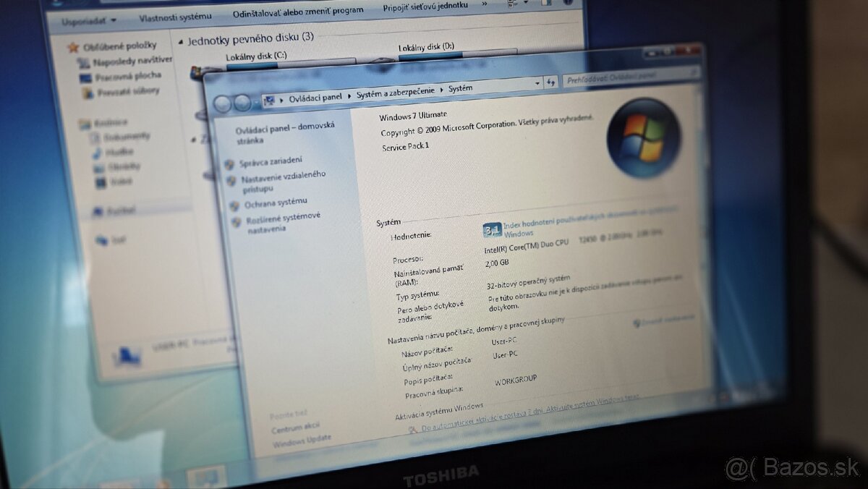The width and height of the screenshot is (868, 489).
Task: Select the WORKGROUP value
Action: (x=516, y=379)
